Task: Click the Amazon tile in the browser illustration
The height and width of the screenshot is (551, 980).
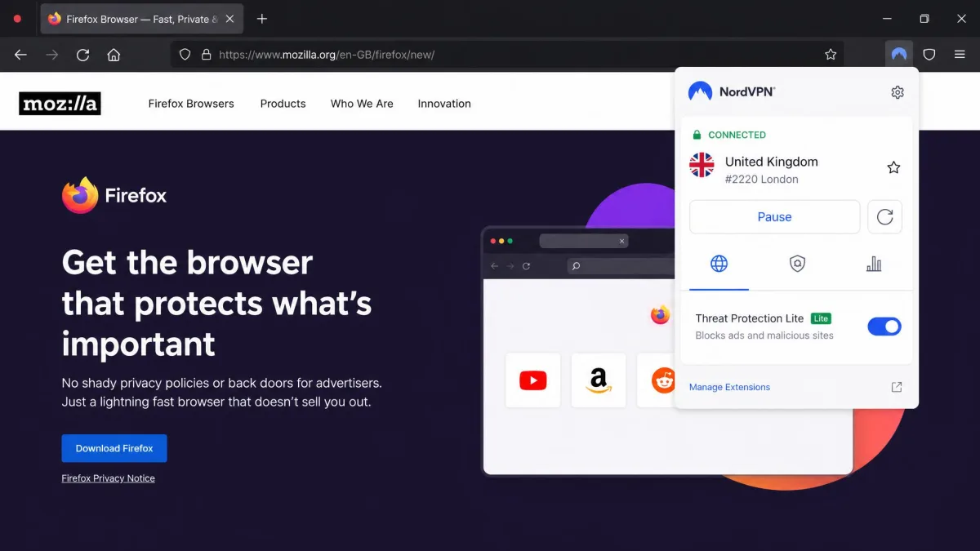Action: [599, 380]
